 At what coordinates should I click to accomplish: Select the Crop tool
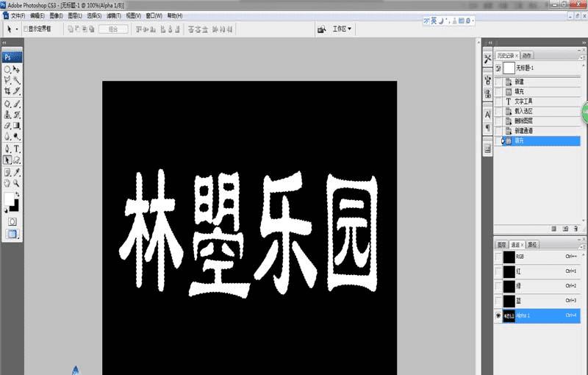[x=7, y=90]
